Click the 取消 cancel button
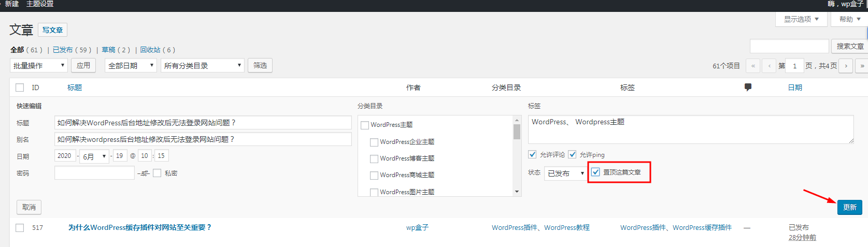The image size is (868, 247). coord(29,207)
